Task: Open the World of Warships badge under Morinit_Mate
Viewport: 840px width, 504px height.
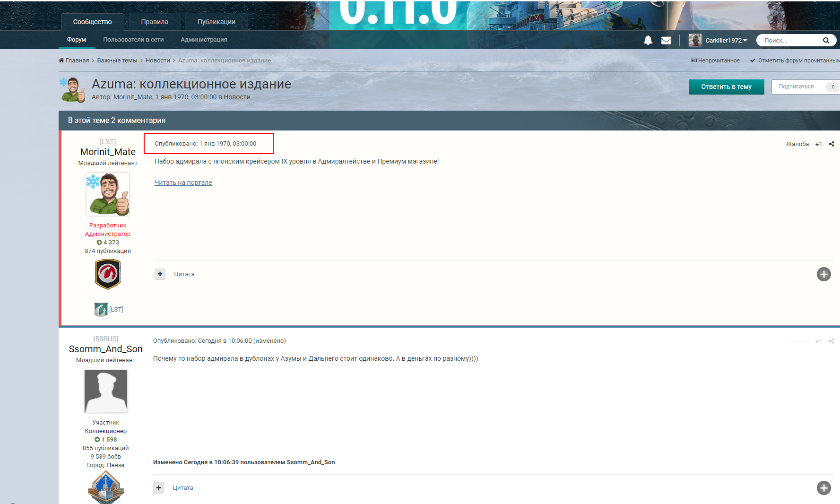Action: pos(108,274)
